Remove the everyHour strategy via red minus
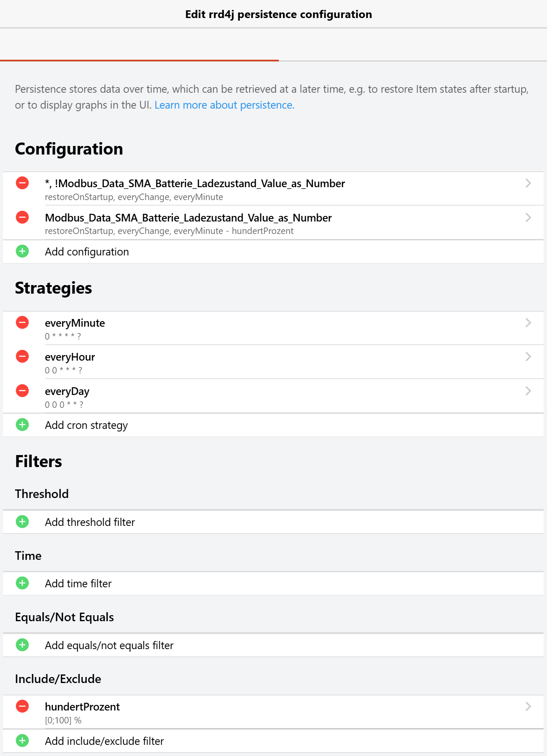The image size is (547, 756). click(x=22, y=356)
